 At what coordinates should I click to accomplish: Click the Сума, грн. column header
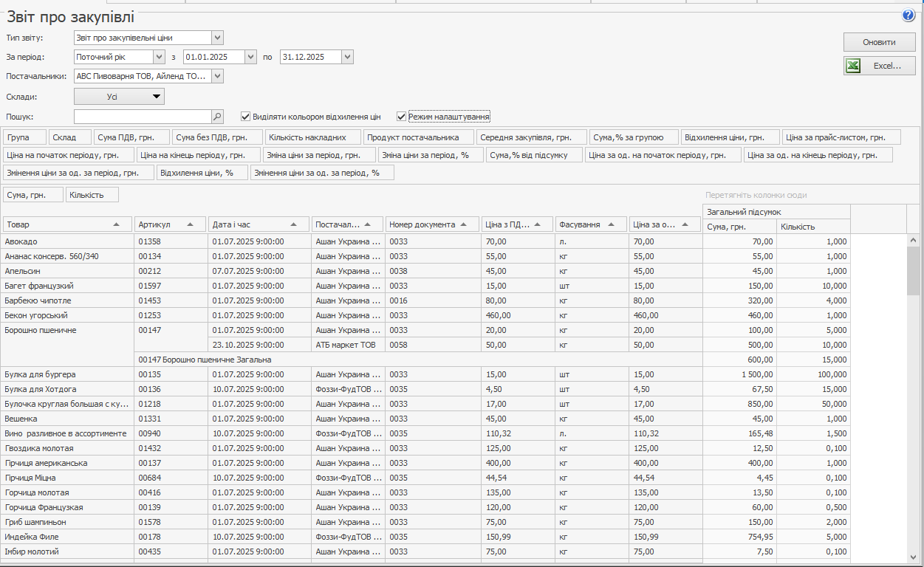739,227
